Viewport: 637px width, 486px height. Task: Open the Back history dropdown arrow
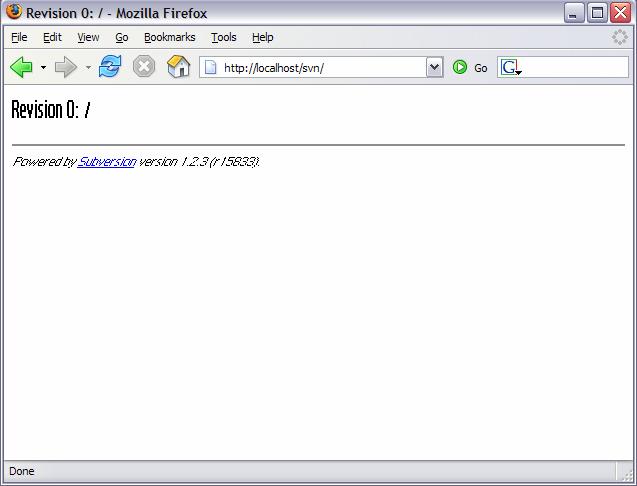[x=43, y=67]
